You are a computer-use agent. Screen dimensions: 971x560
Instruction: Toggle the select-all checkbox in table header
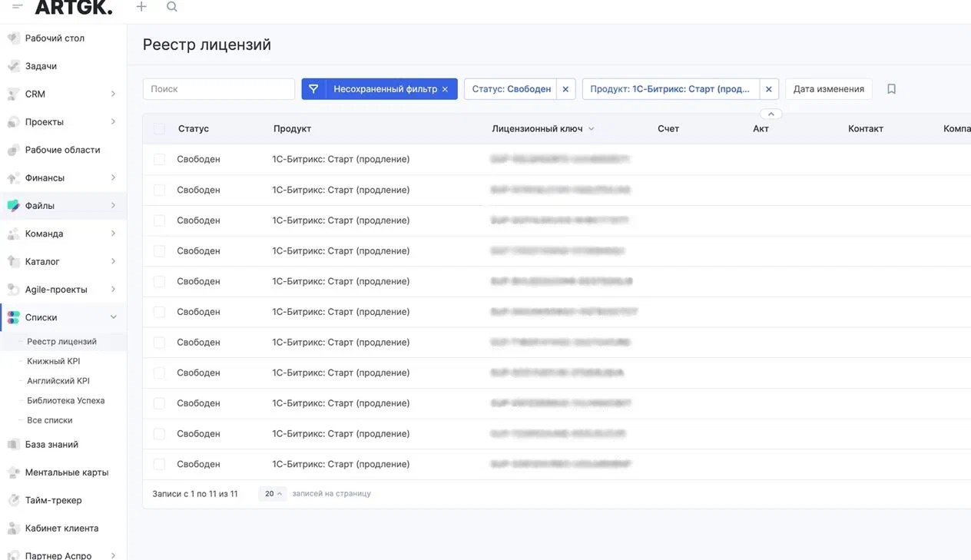tap(159, 129)
